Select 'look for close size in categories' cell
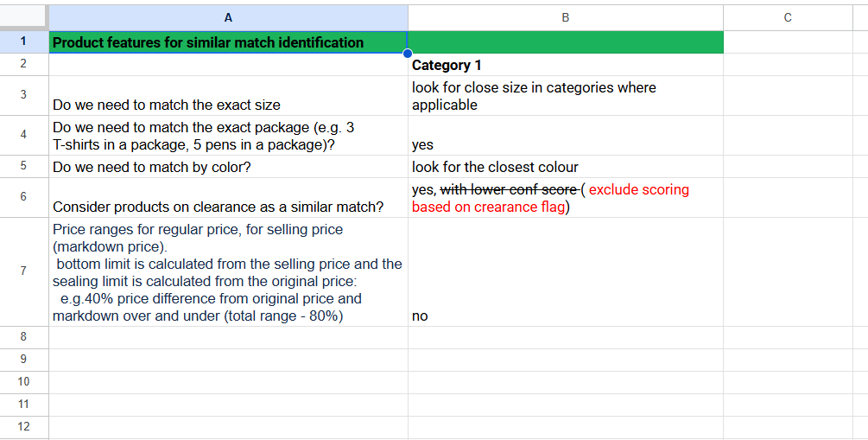Screen dimensions: 868x440 coord(565,96)
